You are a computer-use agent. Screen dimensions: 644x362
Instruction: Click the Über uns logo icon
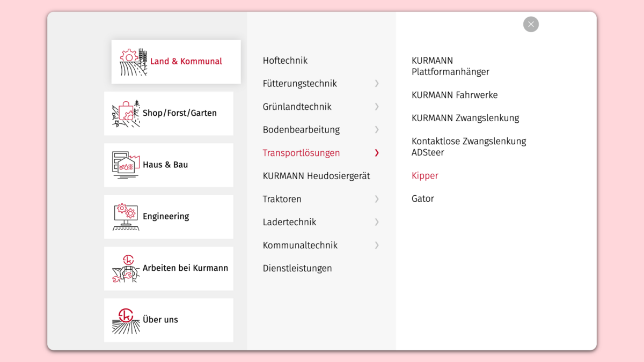(126, 320)
